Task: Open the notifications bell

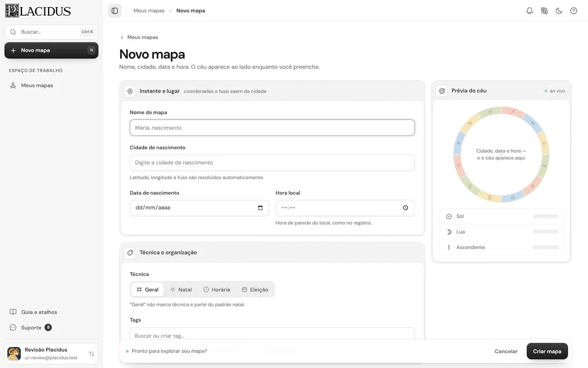Action: 530,11
